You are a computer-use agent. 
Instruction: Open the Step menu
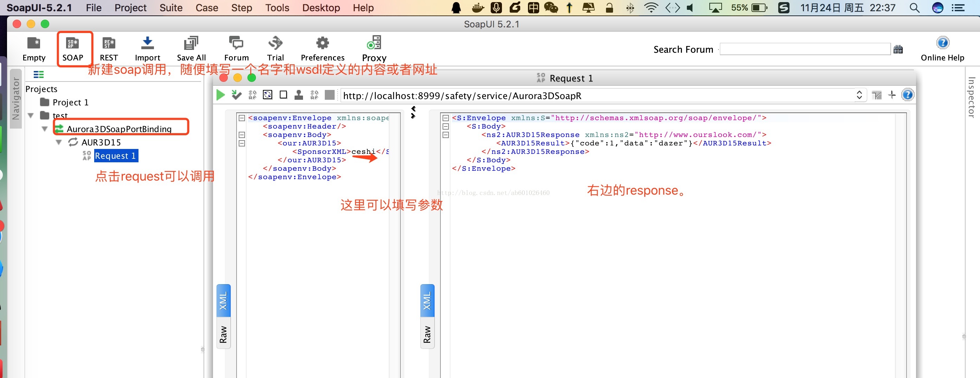coord(241,8)
